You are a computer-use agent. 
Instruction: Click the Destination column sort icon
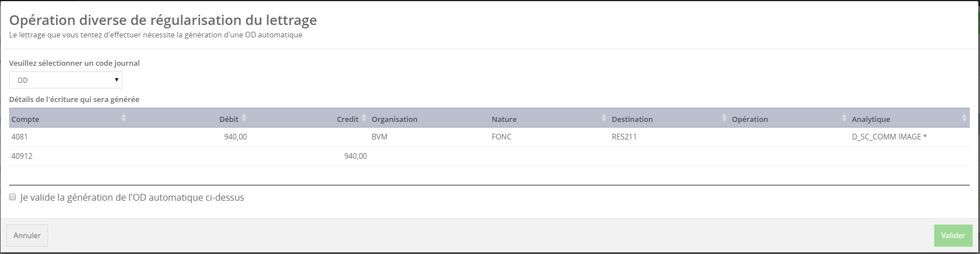click(x=724, y=118)
